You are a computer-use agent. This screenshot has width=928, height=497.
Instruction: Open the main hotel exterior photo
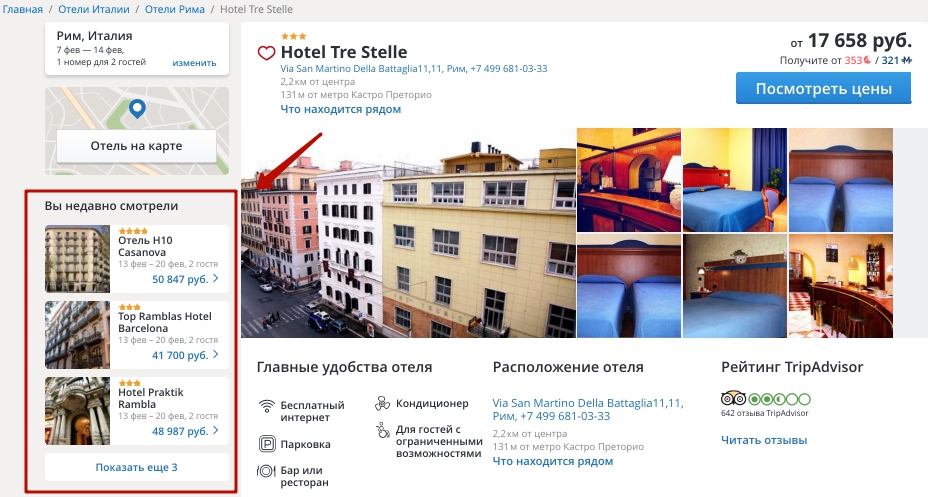(408, 233)
